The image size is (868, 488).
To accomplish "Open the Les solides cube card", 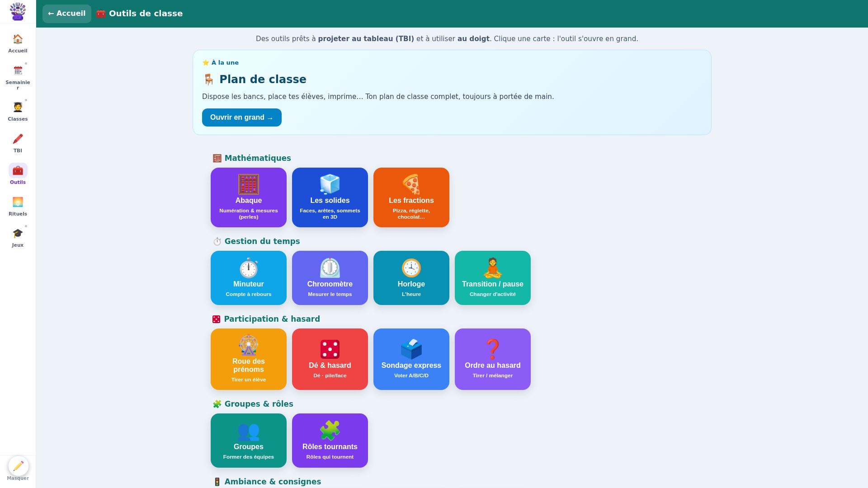I will click(x=330, y=197).
